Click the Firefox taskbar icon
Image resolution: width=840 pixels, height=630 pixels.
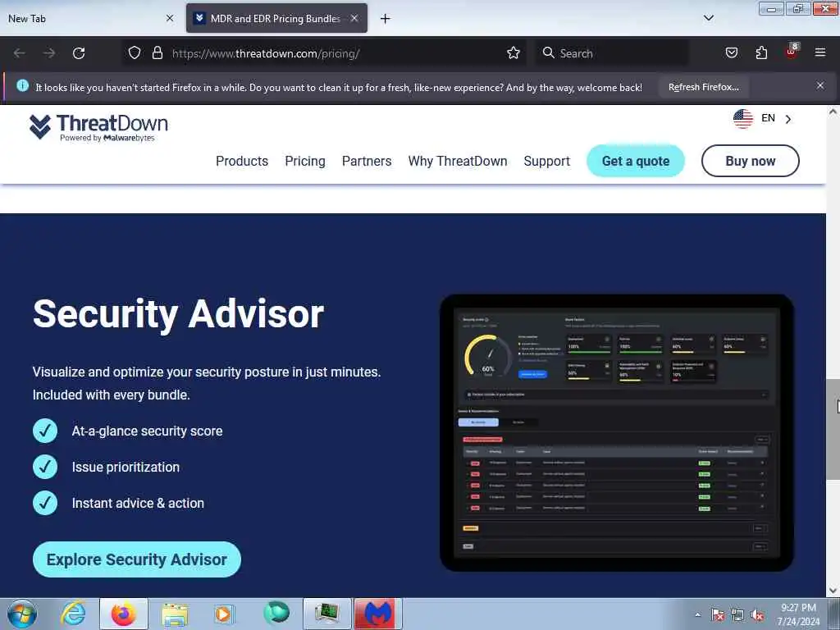123,614
